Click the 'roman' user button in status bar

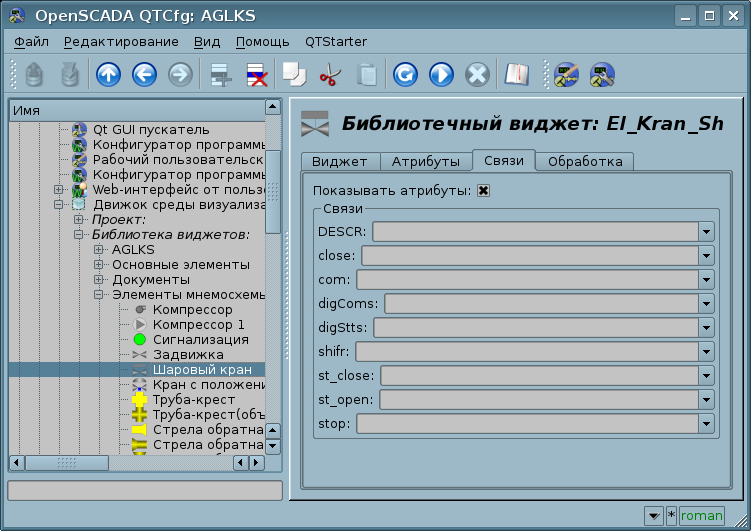click(701, 515)
